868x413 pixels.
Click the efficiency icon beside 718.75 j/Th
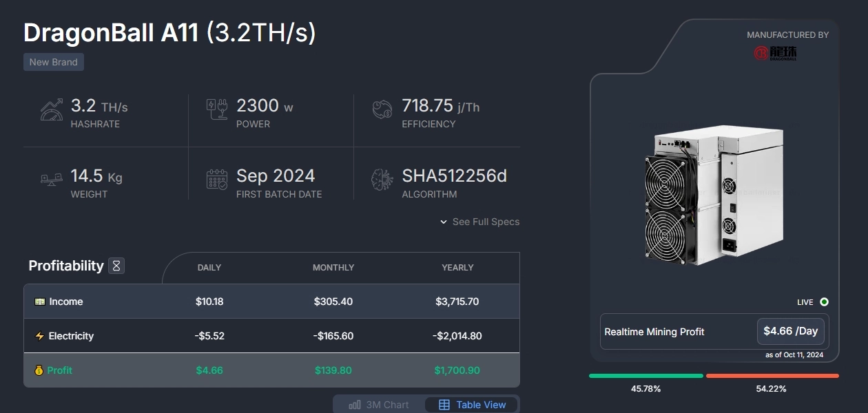tap(382, 110)
